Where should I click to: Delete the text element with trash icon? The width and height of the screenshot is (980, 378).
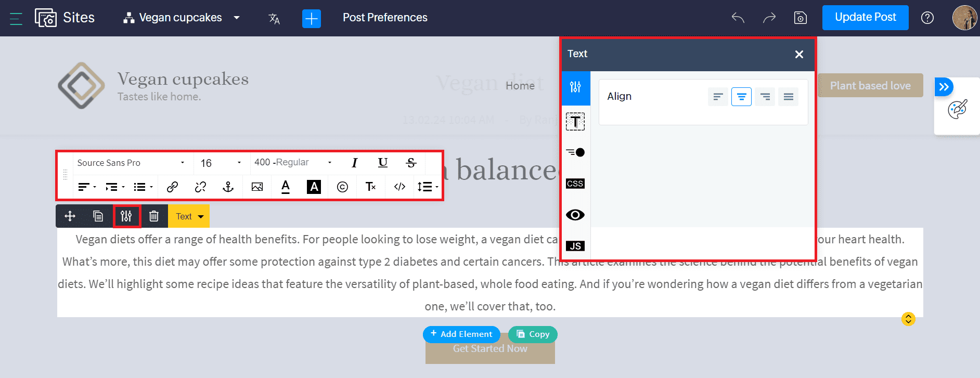coord(154,216)
